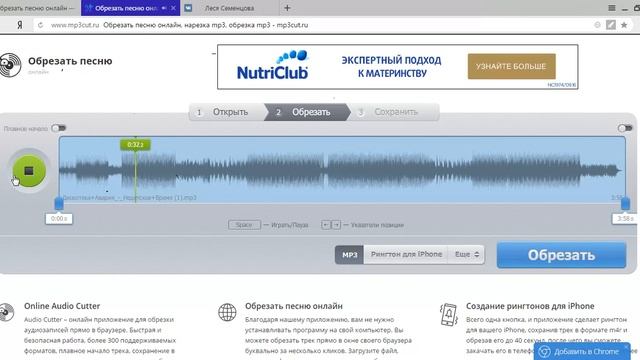
Task: Click the protect icon left of the edit icon
Action: click(x=598, y=25)
